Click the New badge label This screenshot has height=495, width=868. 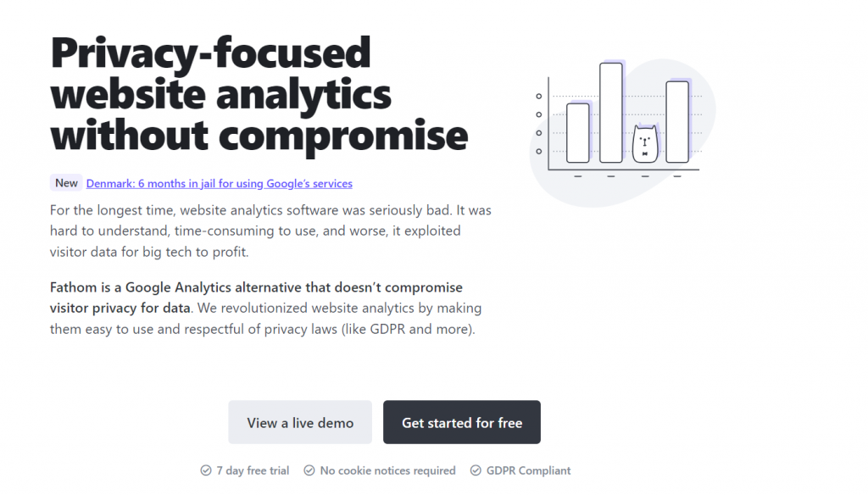click(x=66, y=183)
